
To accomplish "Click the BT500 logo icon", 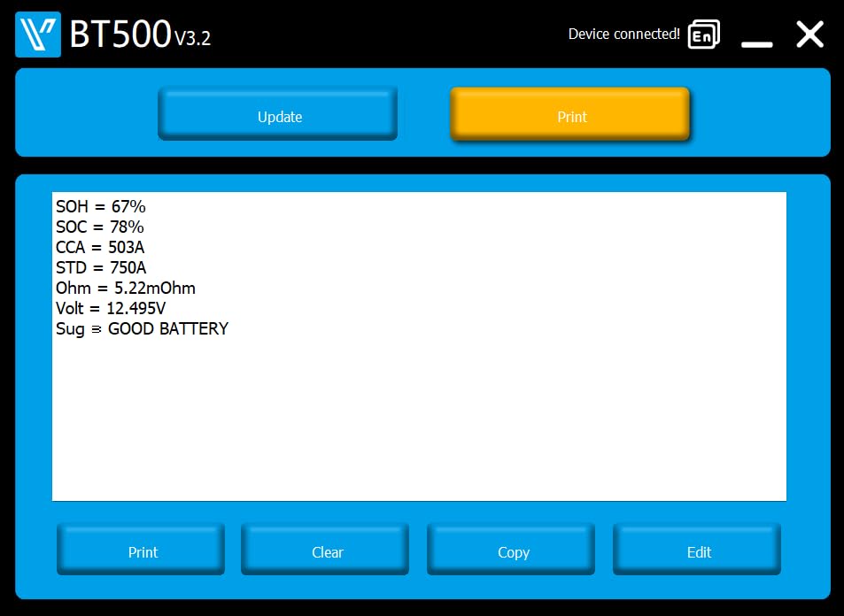I will coord(38,35).
